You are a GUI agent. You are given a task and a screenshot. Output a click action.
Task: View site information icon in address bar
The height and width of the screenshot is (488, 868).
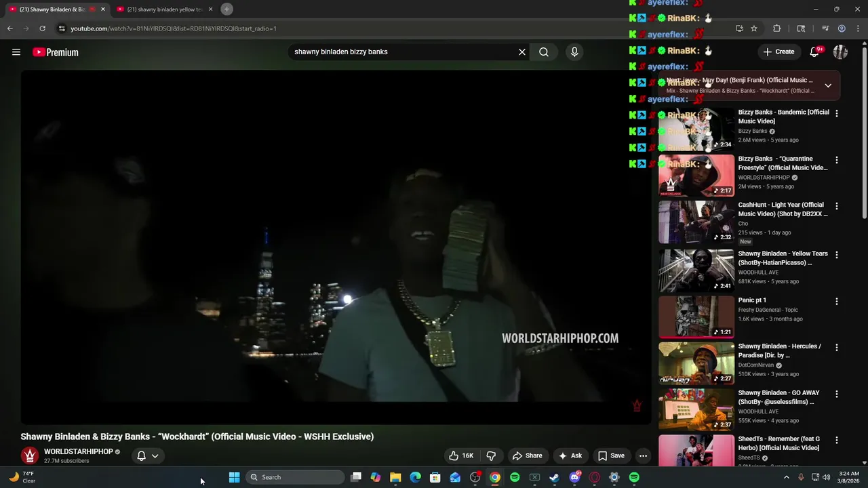tap(62, 28)
